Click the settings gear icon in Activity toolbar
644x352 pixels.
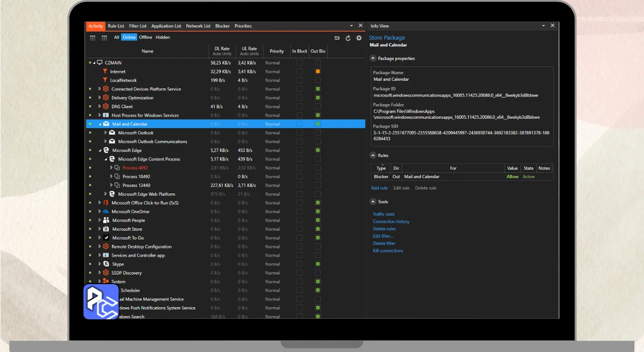coord(359,38)
